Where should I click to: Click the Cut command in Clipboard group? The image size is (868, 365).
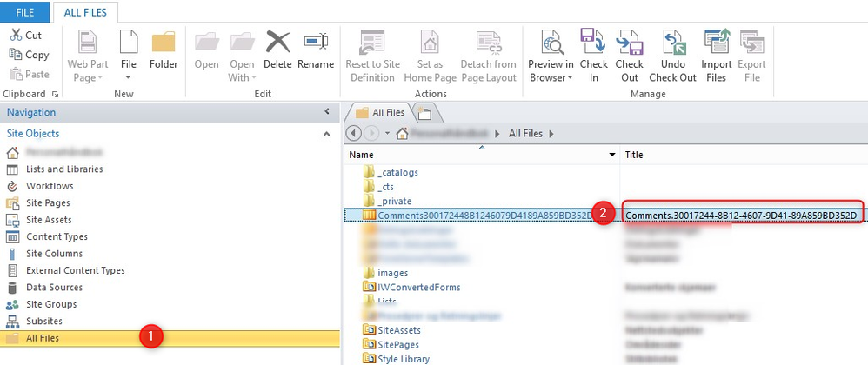click(26, 36)
